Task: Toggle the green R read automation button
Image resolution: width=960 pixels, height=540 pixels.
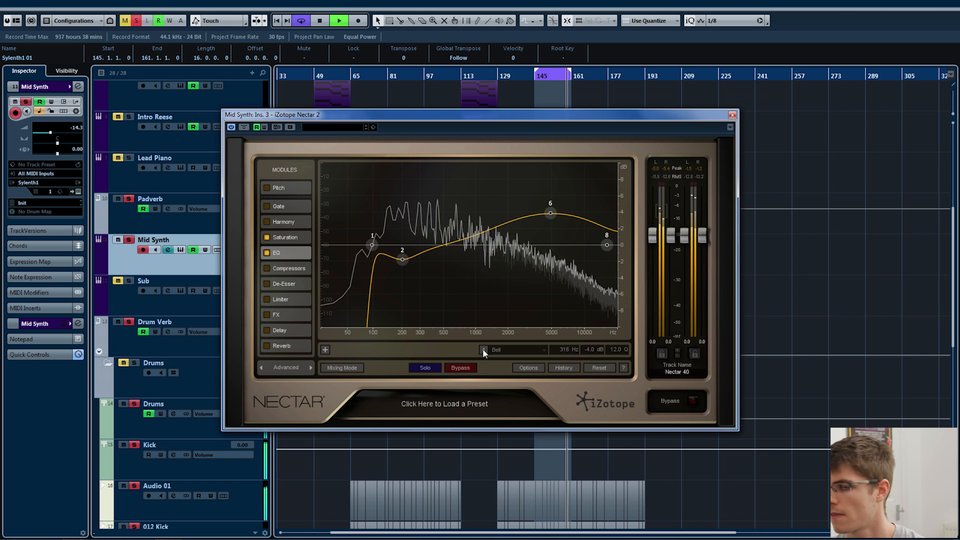Action: [158, 20]
